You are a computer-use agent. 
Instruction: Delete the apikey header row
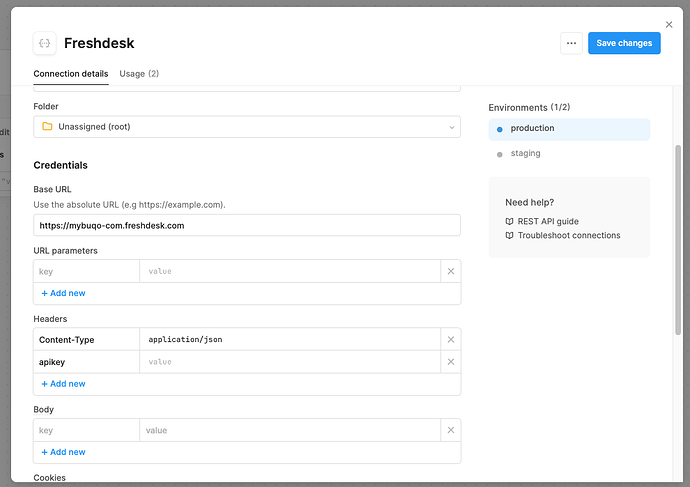pos(451,362)
